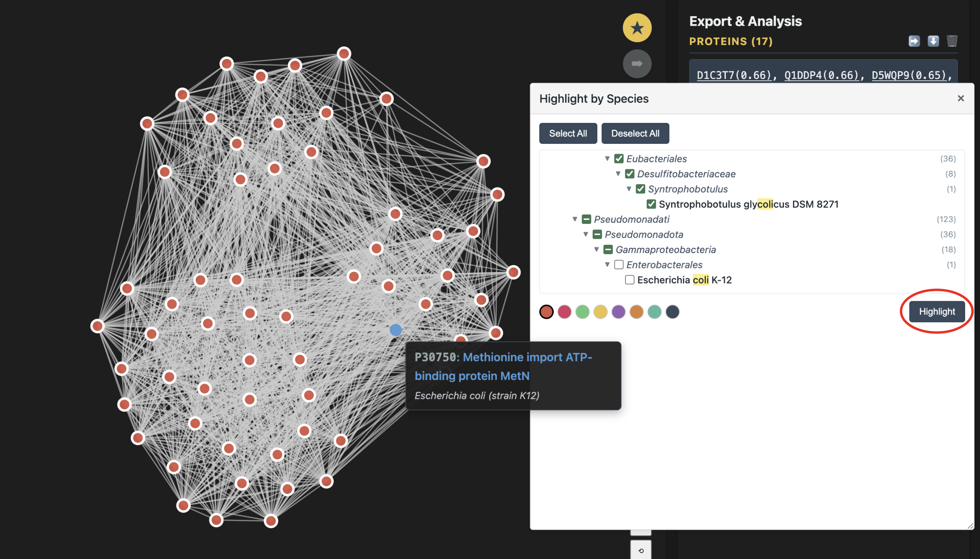
Task: Click the Gammaproteobacteria label
Action: click(666, 250)
